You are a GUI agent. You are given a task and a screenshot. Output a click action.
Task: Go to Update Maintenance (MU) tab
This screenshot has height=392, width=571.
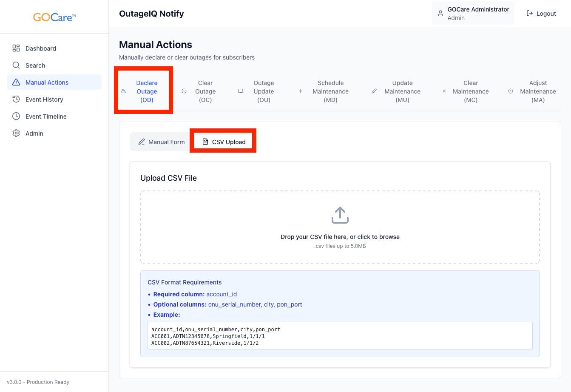pyautogui.click(x=402, y=91)
